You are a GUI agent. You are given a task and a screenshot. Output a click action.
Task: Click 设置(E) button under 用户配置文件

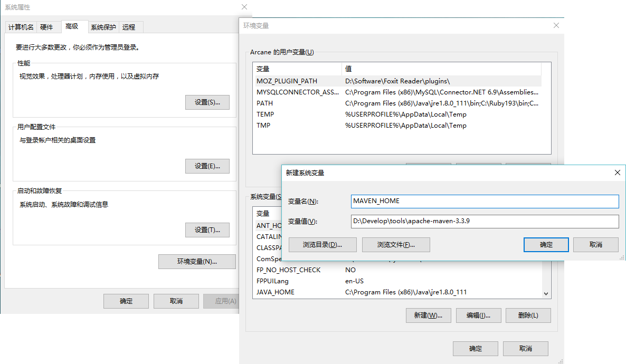click(x=207, y=166)
